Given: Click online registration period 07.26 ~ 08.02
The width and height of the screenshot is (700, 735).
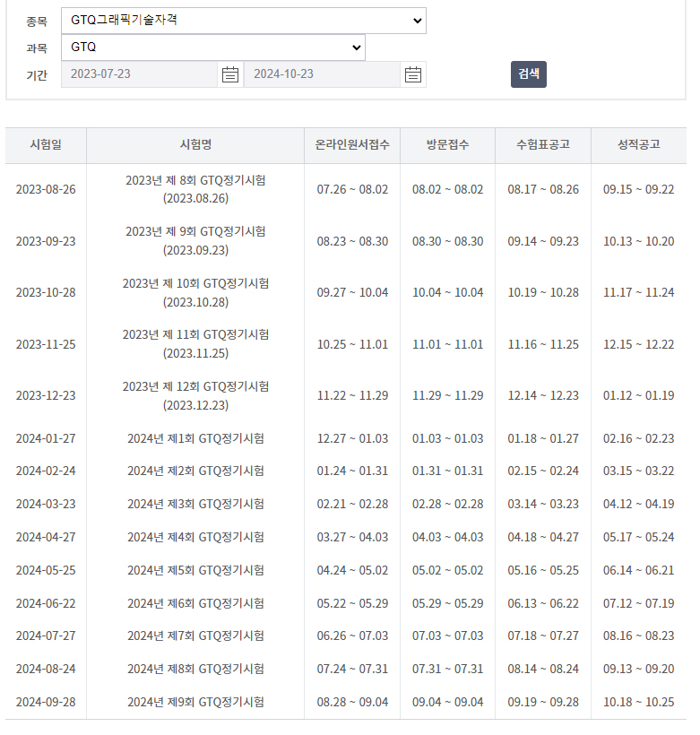Looking at the screenshot, I should click(x=352, y=189).
